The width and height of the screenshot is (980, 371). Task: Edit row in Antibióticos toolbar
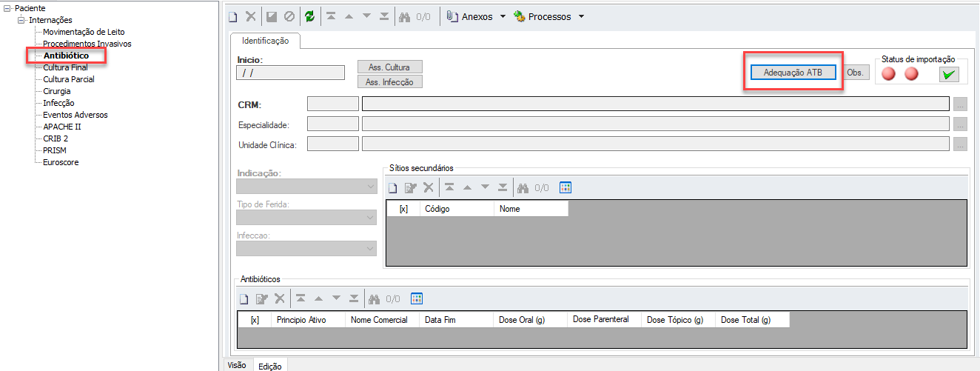click(261, 298)
